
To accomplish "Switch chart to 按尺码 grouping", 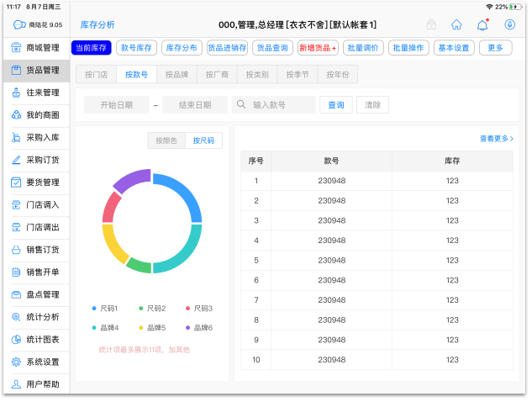I will tap(203, 140).
